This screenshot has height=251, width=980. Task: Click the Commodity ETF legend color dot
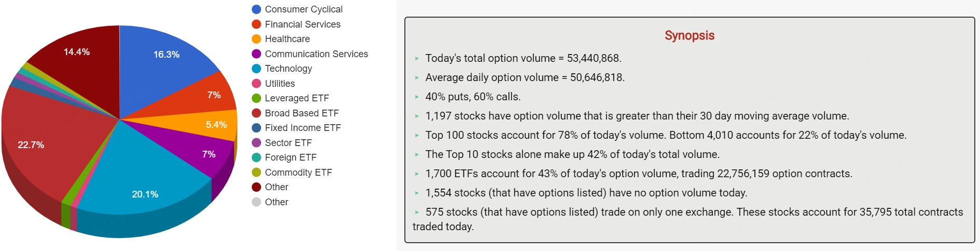[x=256, y=173]
